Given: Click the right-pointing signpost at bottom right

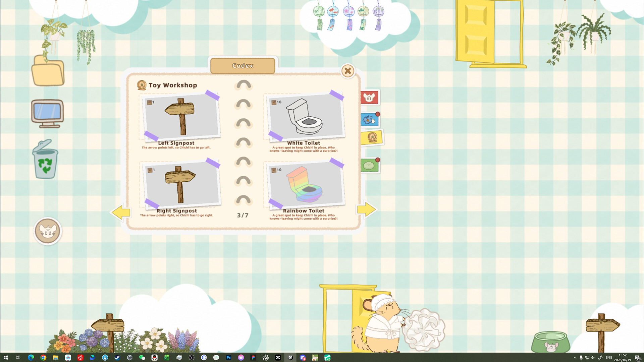Looking at the screenshot, I should [x=602, y=332].
